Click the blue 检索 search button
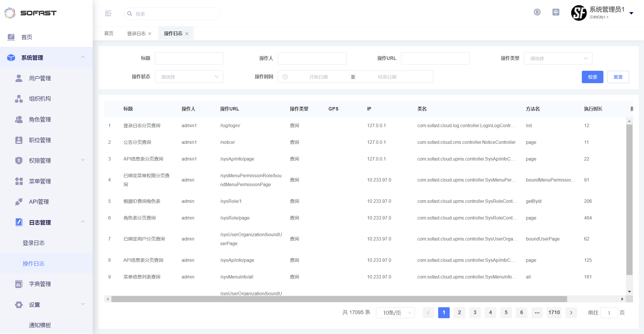This screenshot has width=644, height=334. 592,77
